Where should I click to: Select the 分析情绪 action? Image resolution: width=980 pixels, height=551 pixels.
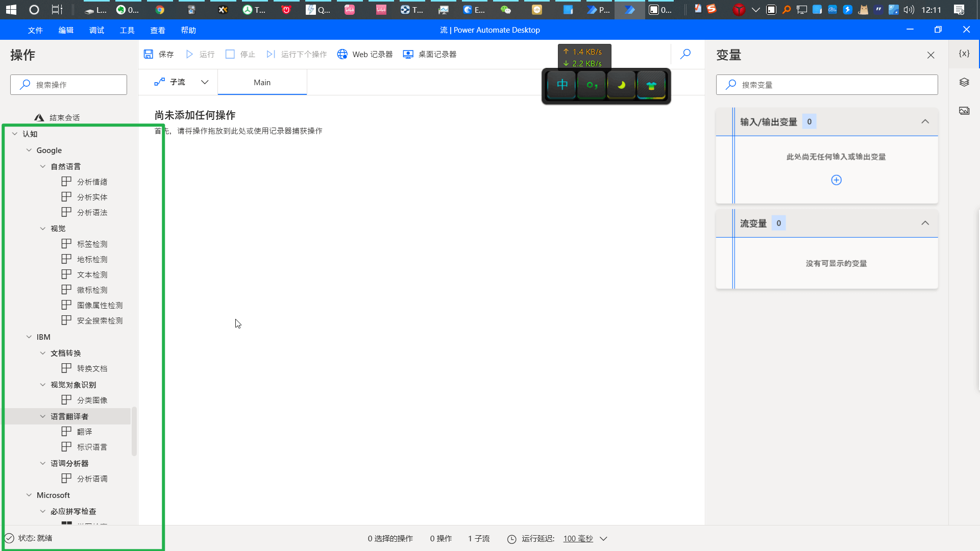[92, 182]
